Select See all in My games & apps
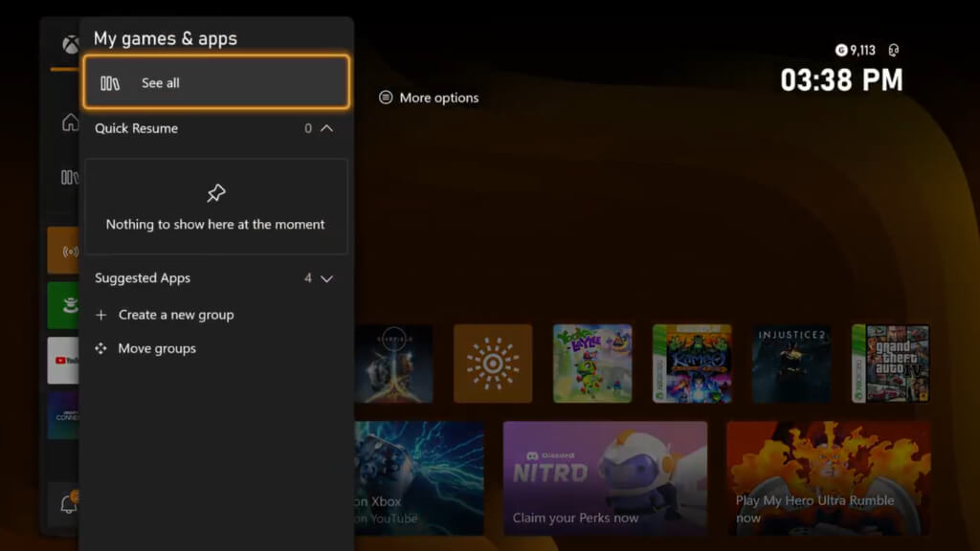Image resolution: width=980 pixels, height=551 pixels. [216, 82]
